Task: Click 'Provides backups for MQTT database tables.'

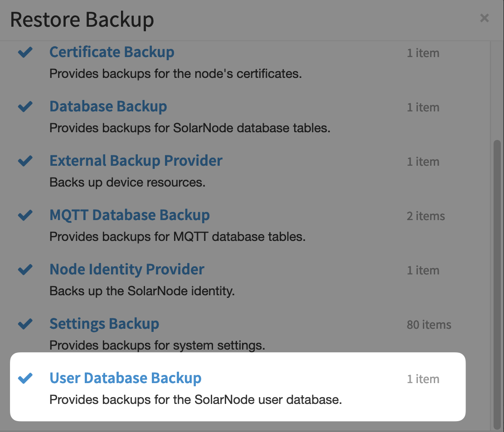Action: tap(177, 237)
